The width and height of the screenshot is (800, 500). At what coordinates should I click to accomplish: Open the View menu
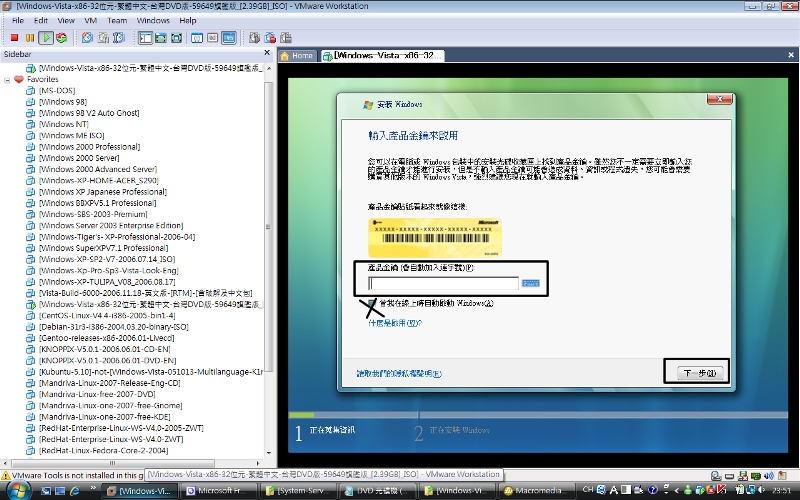(x=66, y=20)
